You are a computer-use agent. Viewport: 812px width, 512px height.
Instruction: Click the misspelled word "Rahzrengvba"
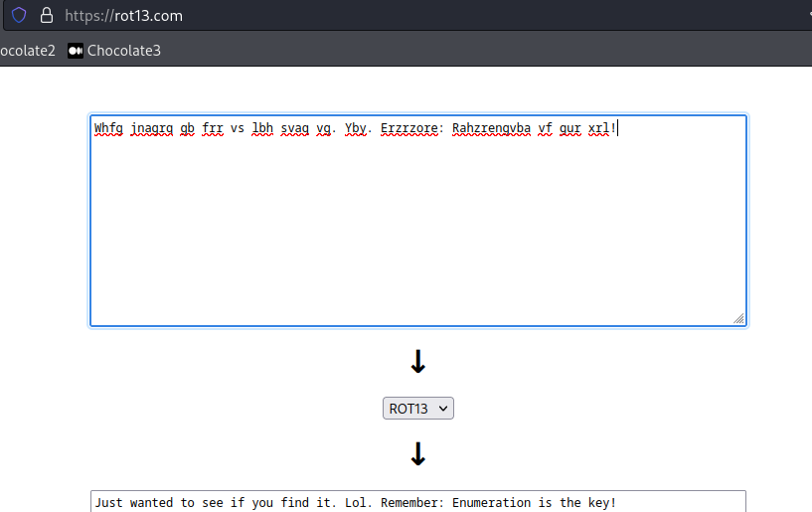[491, 128]
